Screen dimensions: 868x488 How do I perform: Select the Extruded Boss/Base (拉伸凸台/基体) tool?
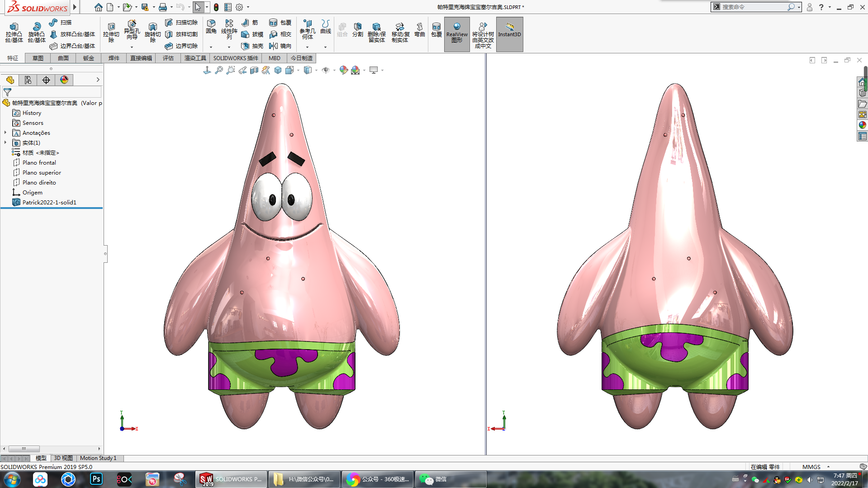point(14,33)
